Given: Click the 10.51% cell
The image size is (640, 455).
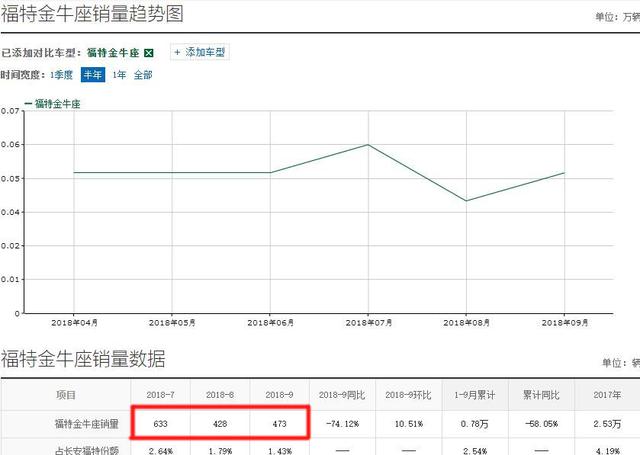Looking at the screenshot, I should [409, 424].
